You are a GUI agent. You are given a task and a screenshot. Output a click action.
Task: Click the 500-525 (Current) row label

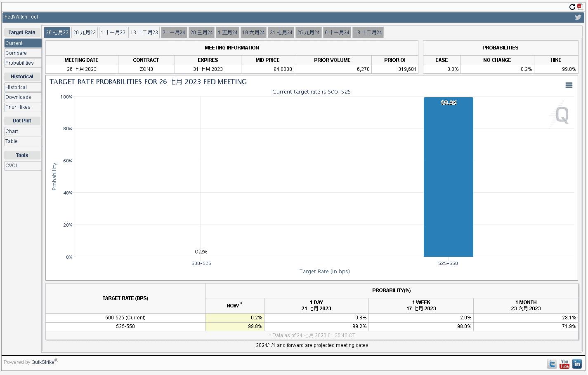125,318
